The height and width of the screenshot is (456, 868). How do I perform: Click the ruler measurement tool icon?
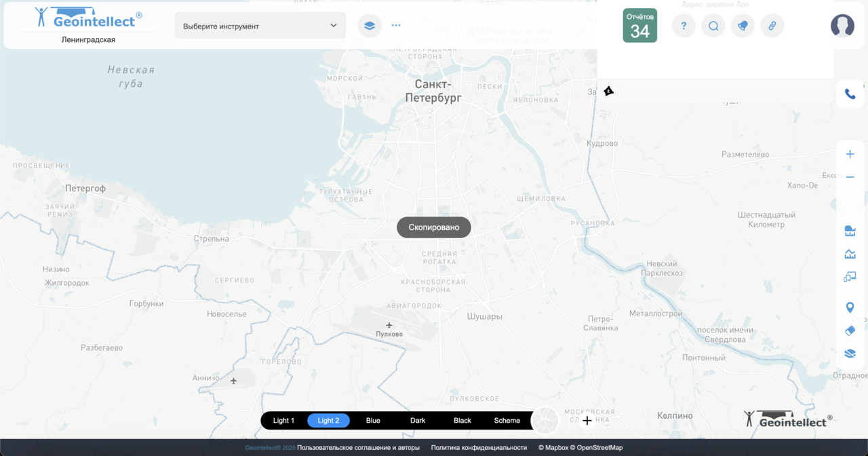click(x=850, y=231)
